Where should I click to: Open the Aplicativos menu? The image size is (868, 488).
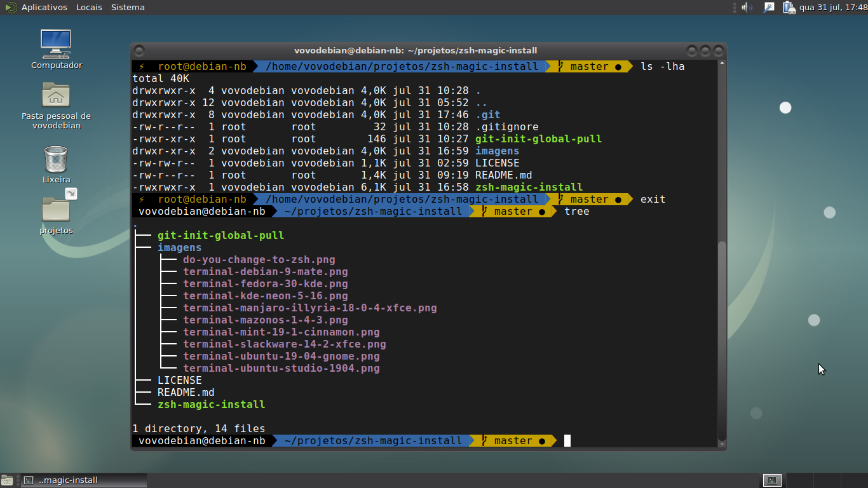pos(44,8)
